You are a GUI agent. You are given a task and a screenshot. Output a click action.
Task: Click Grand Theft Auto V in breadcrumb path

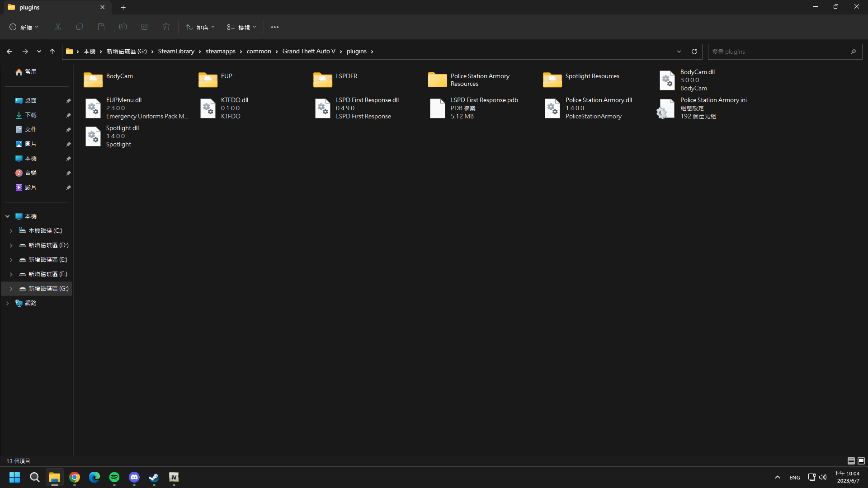(x=309, y=52)
